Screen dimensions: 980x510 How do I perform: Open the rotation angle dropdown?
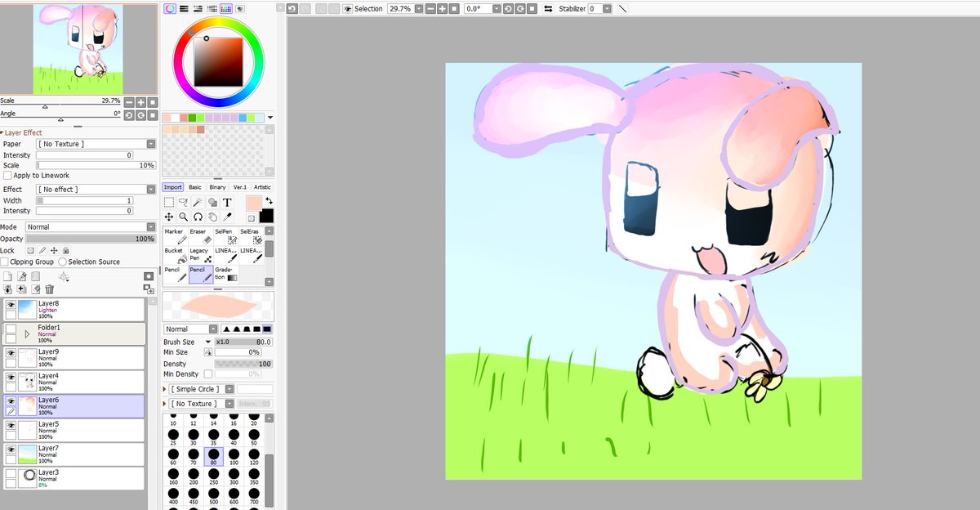point(495,8)
